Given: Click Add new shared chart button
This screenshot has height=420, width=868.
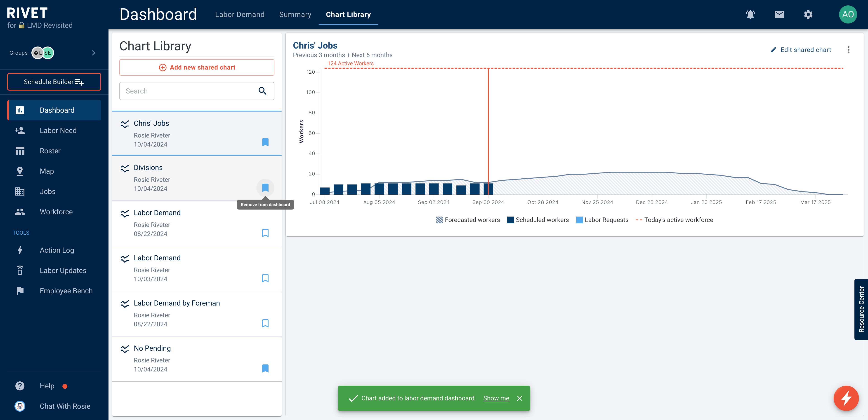Looking at the screenshot, I should [196, 67].
